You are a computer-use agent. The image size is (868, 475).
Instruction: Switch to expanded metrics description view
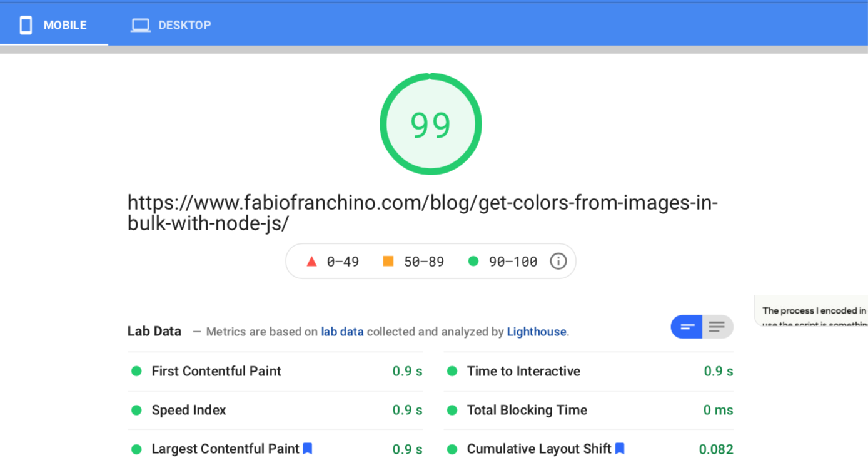pos(717,327)
